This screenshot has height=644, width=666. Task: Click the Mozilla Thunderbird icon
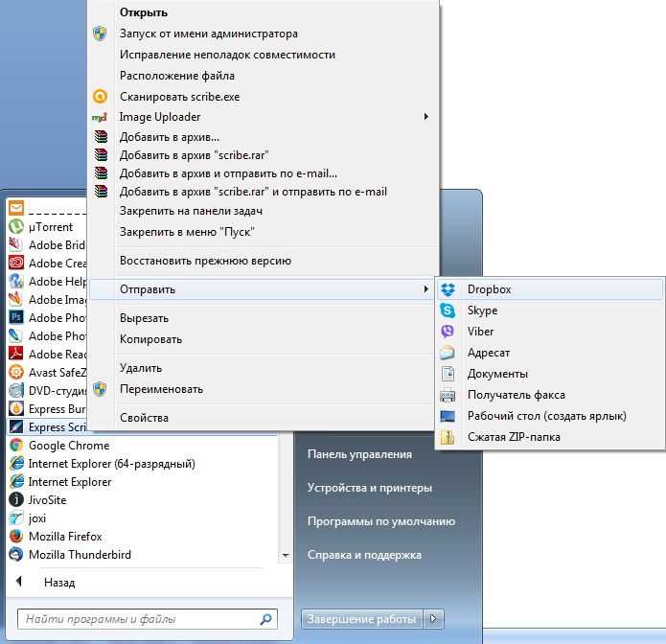[16, 554]
